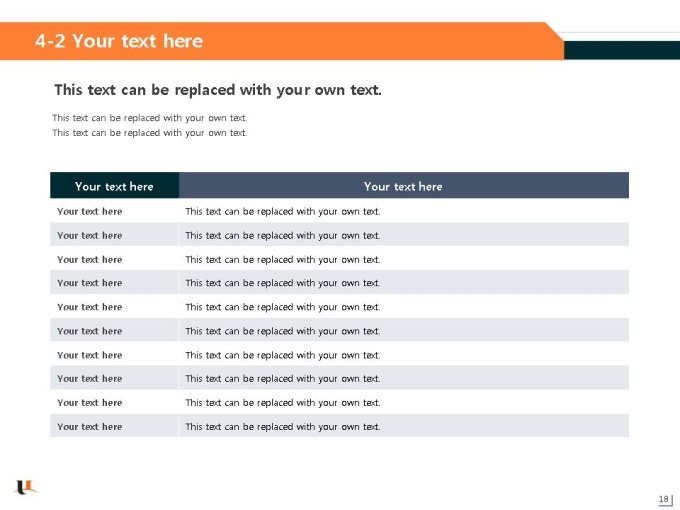Click "Your text here" in second table body row

tap(90, 235)
